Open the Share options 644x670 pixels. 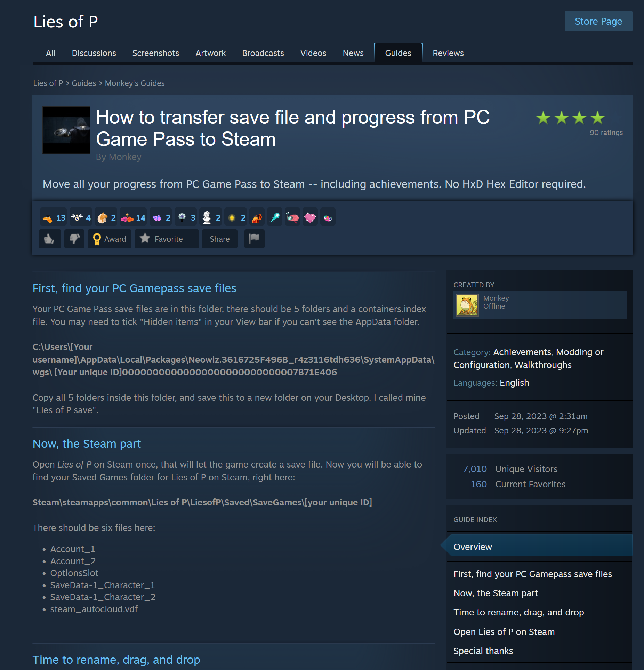[220, 239]
